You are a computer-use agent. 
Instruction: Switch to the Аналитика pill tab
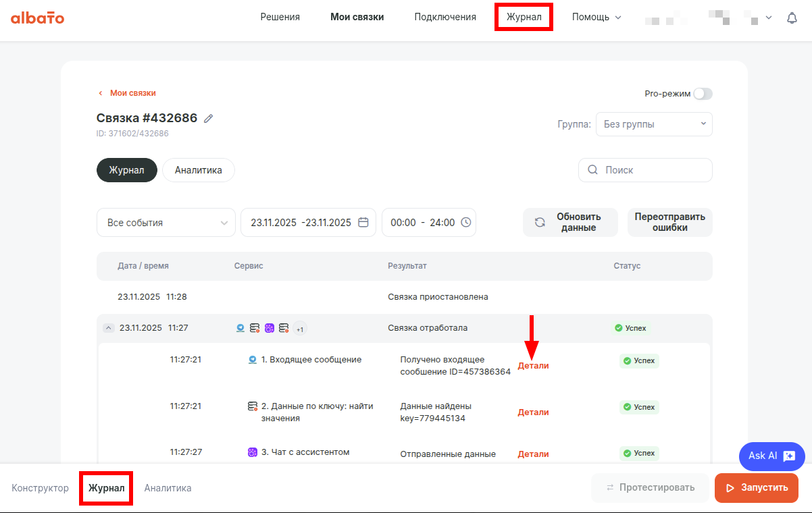198,170
